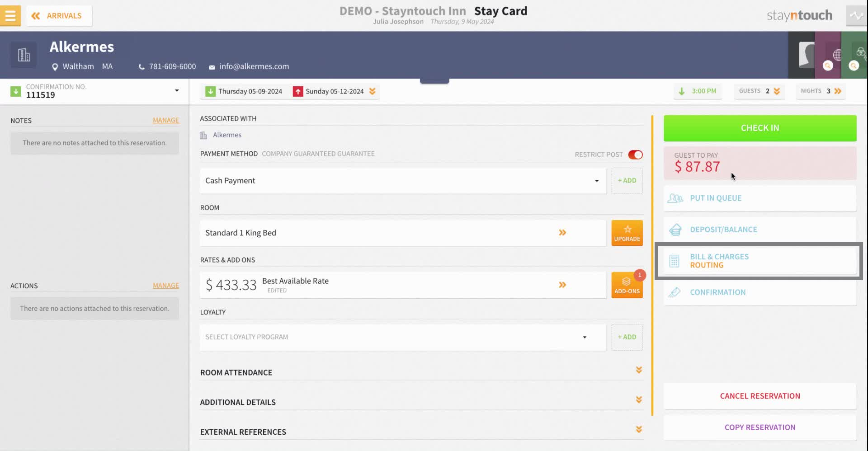Viewport: 868px width, 451px height.
Task: Open the travel agent globe card
Action: pyautogui.click(x=837, y=54)
